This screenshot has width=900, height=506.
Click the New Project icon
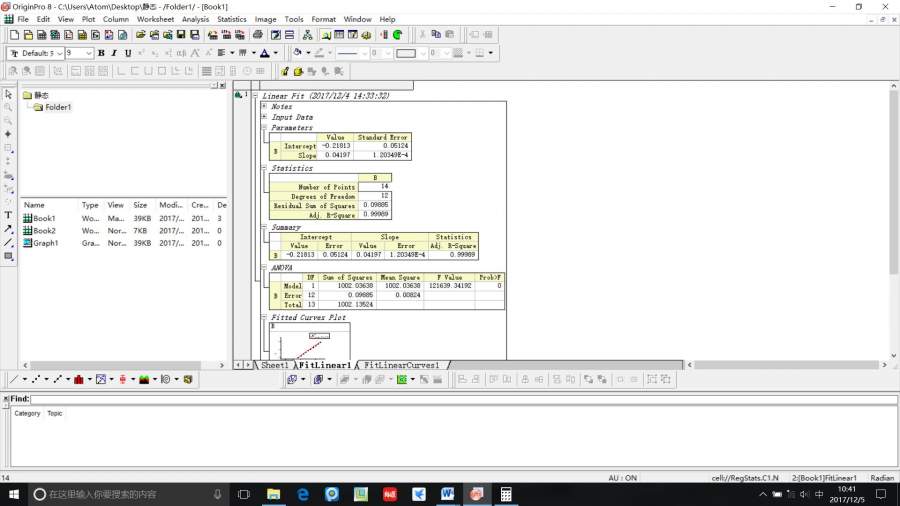(14, 35)
